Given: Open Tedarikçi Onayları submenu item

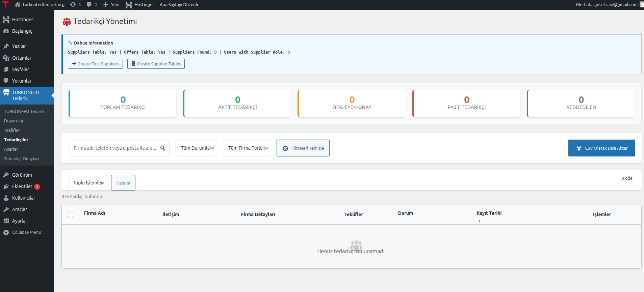Looking at the screenshot, I should coord(22,158).
